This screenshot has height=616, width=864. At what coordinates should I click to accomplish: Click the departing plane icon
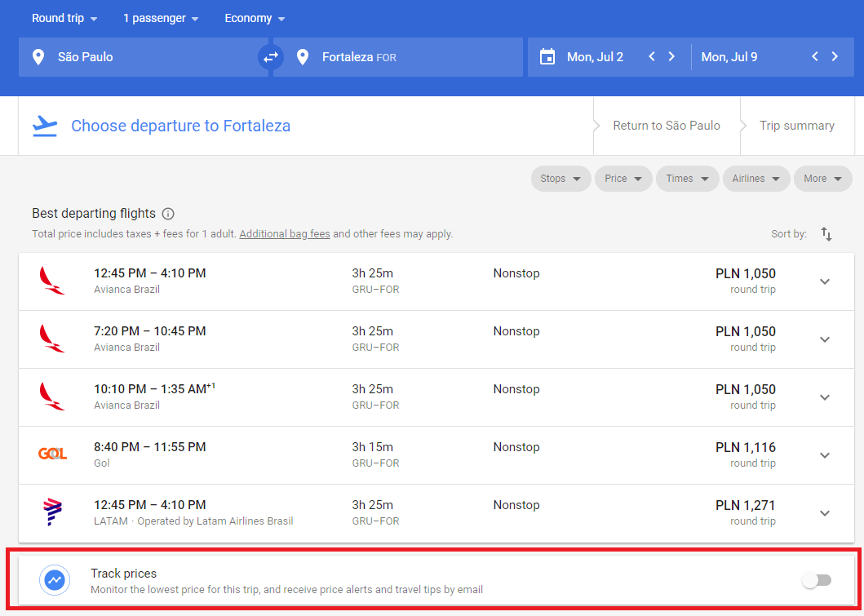(x=45, y=126)
